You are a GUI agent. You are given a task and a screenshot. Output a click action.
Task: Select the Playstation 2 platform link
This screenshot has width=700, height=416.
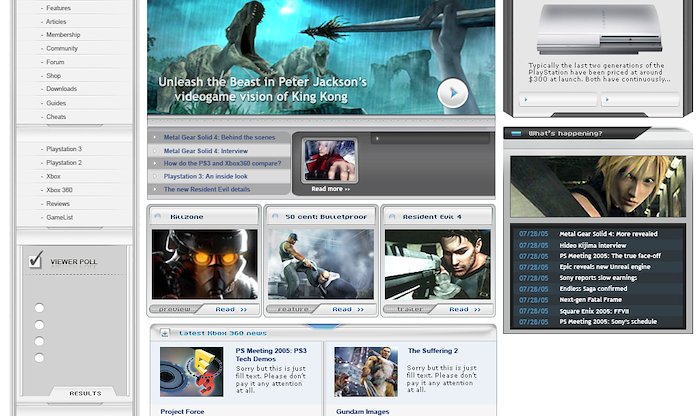(64, 163)
